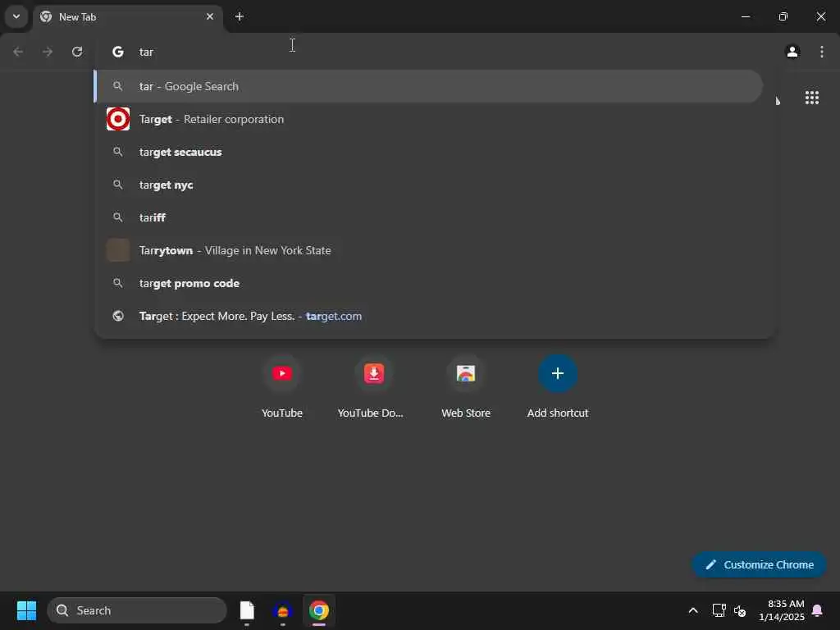Reload the current page
Image resolution: width=840 pixels, height=630 pixels.
[77, 52]
